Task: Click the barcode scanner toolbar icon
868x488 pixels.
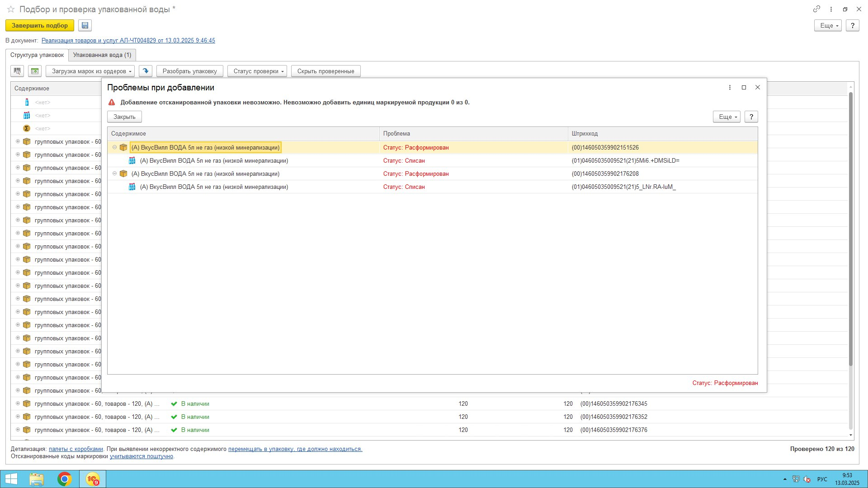Action: click(18, 71)
